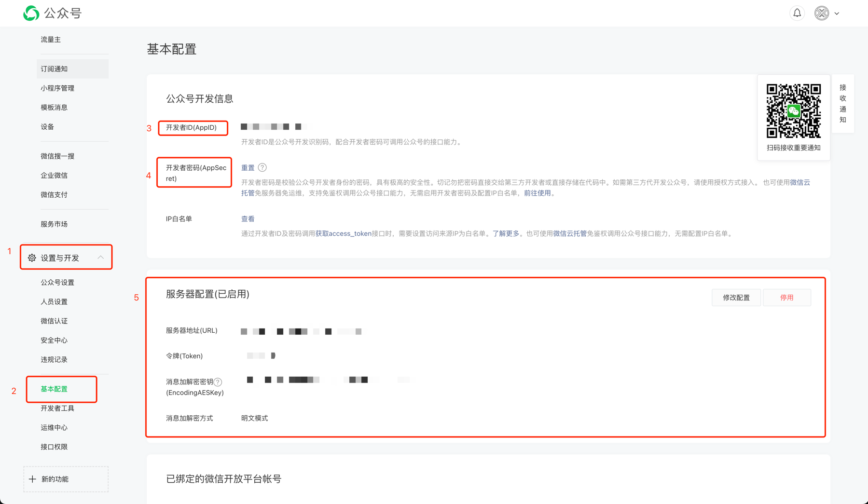Click the IP白名单 label
Screen dimensions: 868x504
coord(179,219)
